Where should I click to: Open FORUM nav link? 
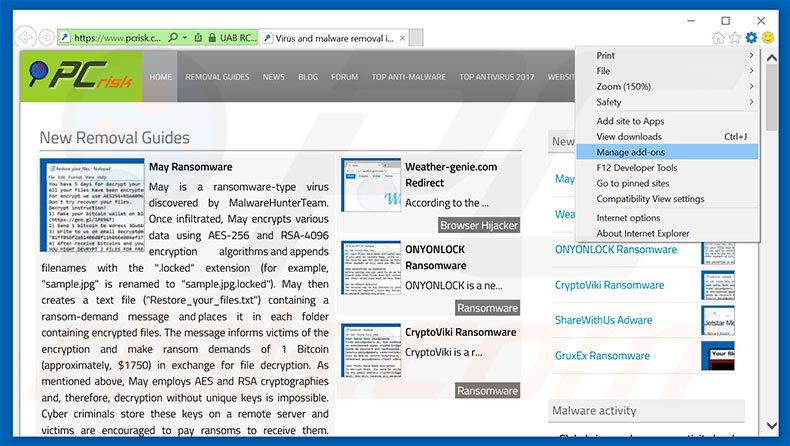pos(345,77)
